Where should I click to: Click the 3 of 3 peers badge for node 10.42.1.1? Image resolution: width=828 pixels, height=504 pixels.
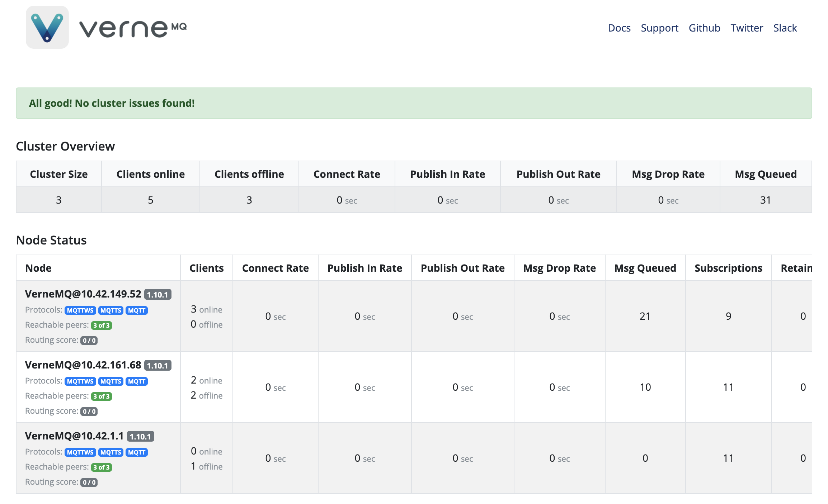pyautogui.click(x=102, y=467)
